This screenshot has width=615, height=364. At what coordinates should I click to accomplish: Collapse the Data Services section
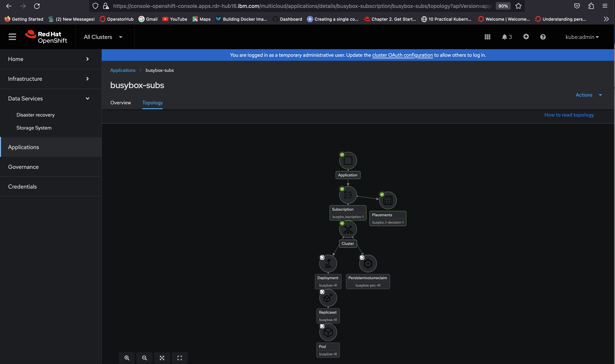point(87,99)
